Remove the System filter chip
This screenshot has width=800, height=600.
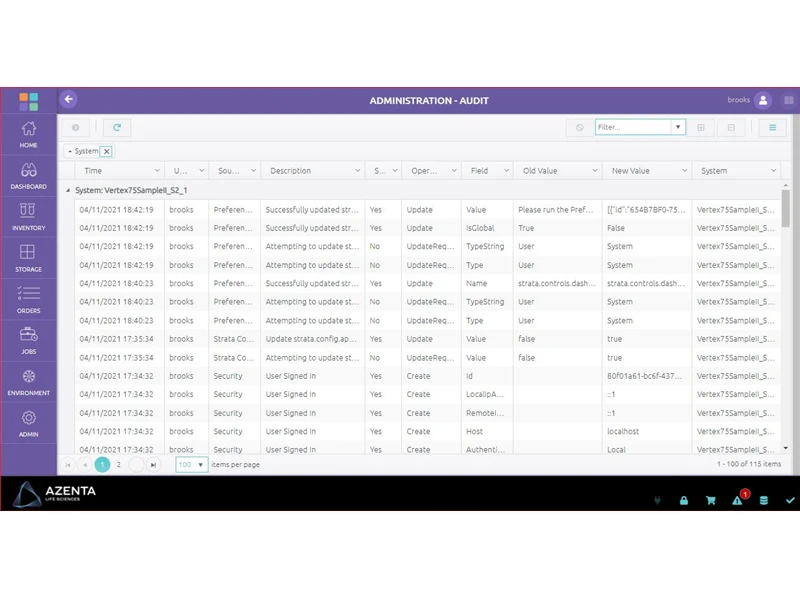tap(106, 151)
